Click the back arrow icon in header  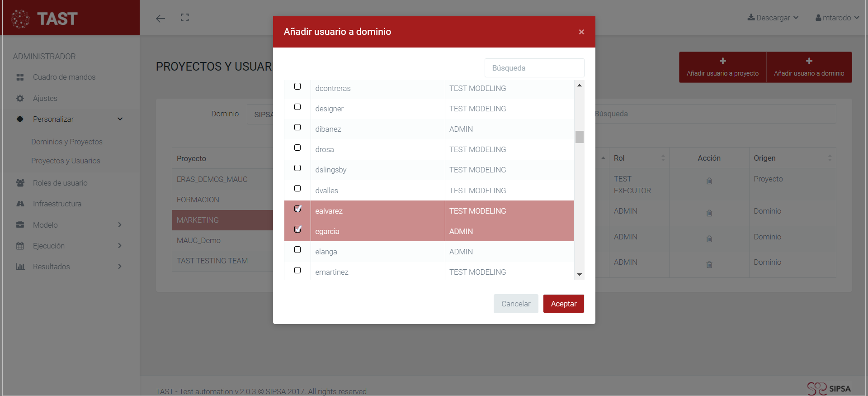(x=160, y=19)
